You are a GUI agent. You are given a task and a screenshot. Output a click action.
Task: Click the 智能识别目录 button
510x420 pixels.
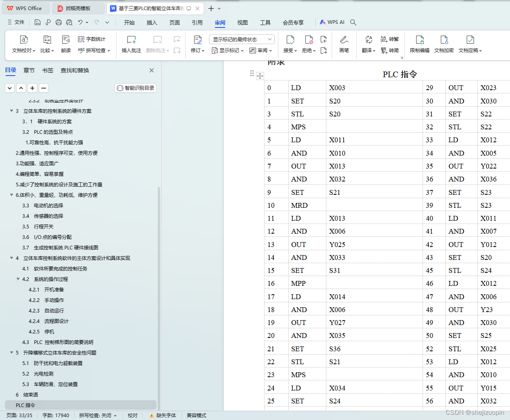tap(135, 88)
